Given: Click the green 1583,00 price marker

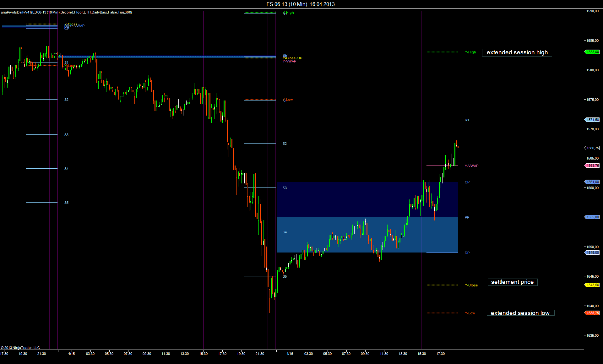Looking at the screenshot, I should 593,52.
